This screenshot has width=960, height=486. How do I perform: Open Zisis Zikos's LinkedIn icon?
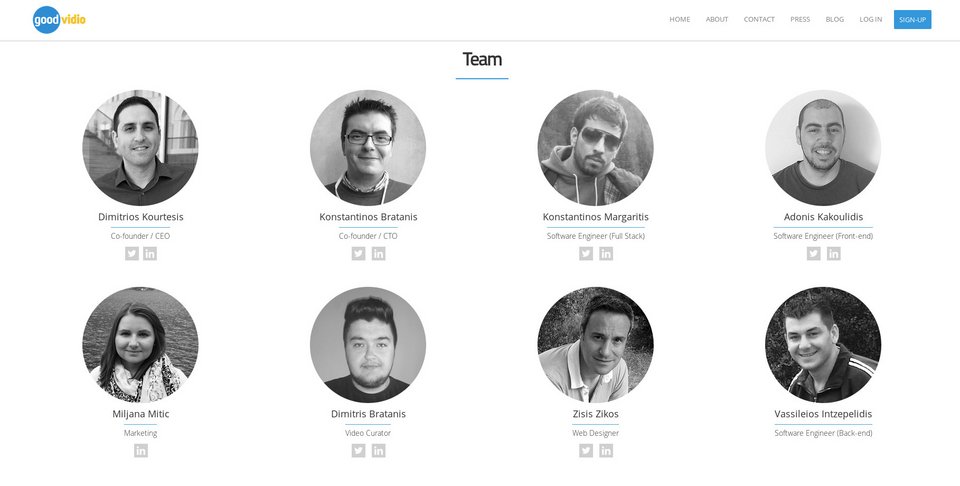tap(606, 450)
